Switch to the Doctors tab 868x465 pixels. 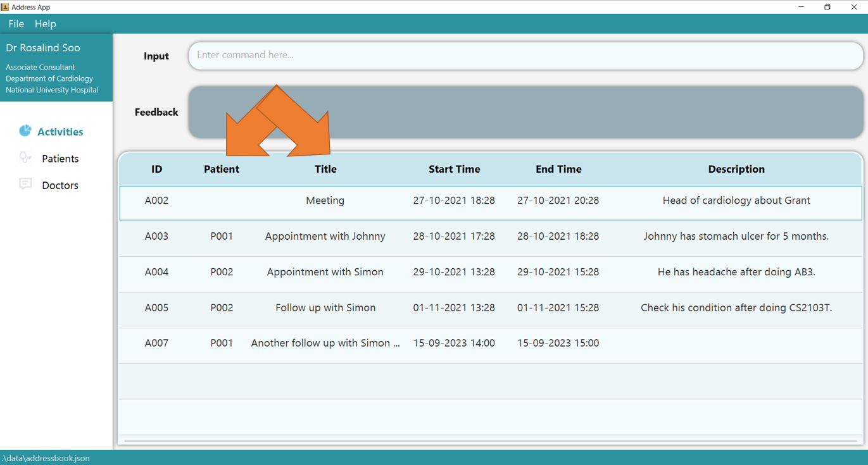pyautogui.click(x=60, y=185)
